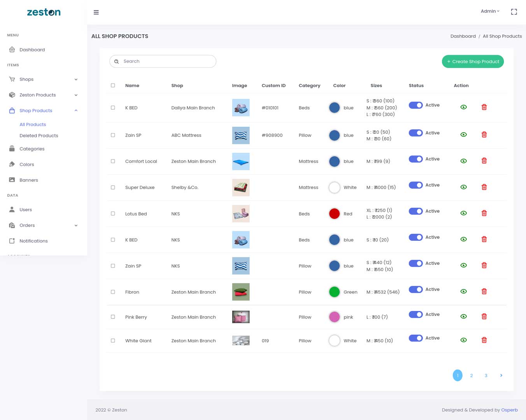View the Pink Berry product

click(463, 316)
